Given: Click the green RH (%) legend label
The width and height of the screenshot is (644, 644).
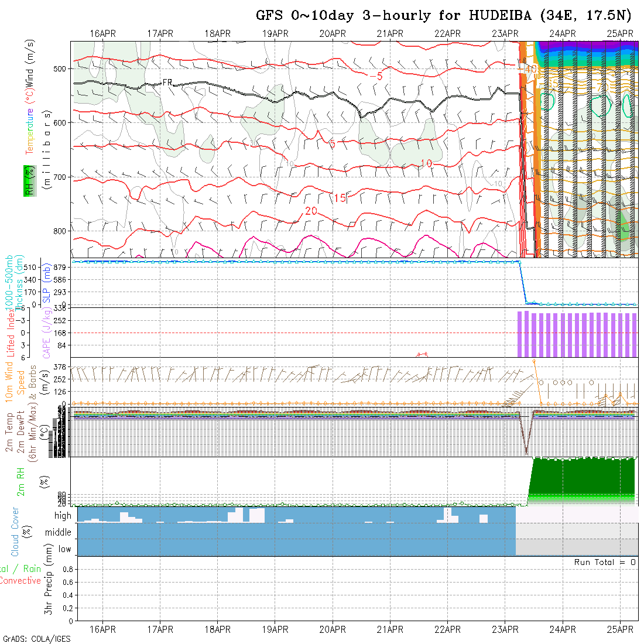Looking at the screenshot, I should 30,181.
